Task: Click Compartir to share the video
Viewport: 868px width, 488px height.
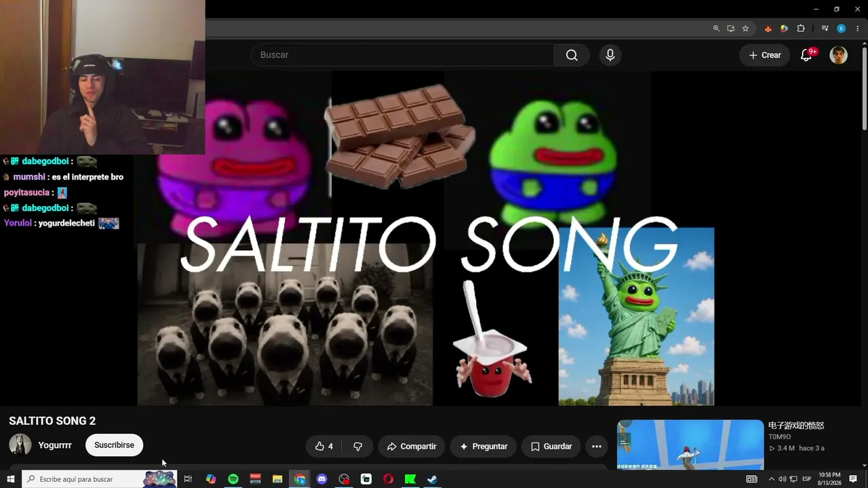Action: coord(412,447)
